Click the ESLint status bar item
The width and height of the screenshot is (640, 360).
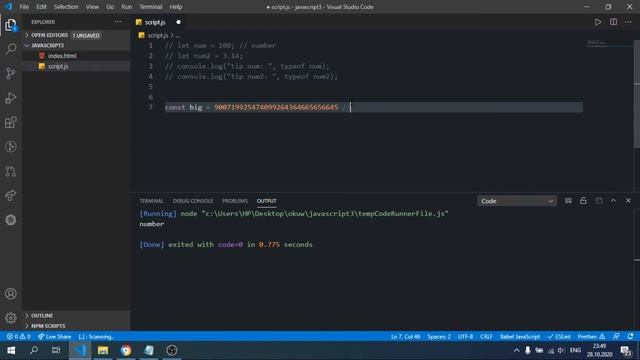click(x=559, y=337)
